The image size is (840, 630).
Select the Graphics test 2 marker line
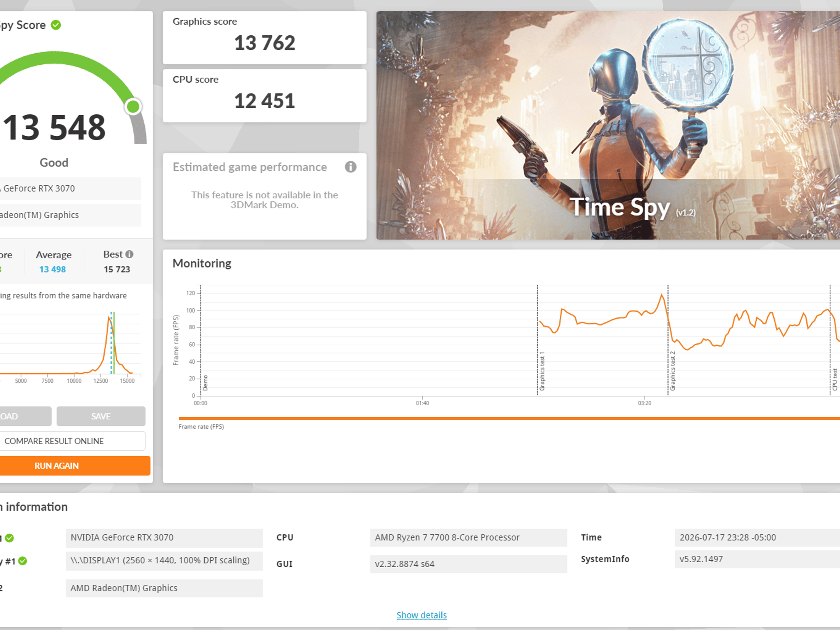click(x=668, y=340)
